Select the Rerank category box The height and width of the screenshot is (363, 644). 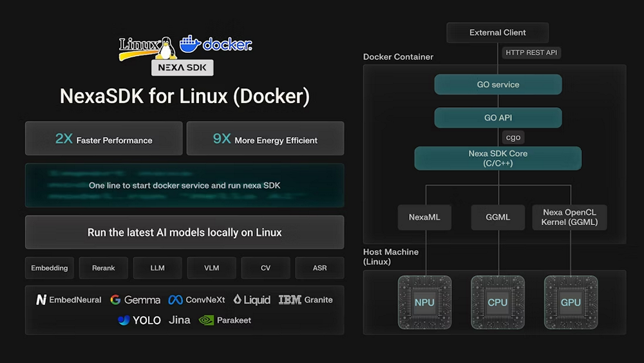pos(104,268)
